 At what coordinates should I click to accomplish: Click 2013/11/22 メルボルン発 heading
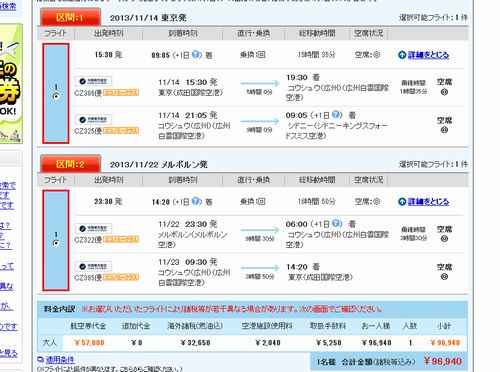[159, 165]
